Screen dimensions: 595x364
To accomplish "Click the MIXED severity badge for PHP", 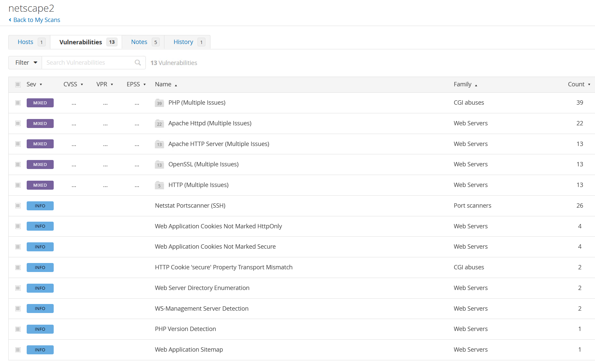I will click(40, 103).
